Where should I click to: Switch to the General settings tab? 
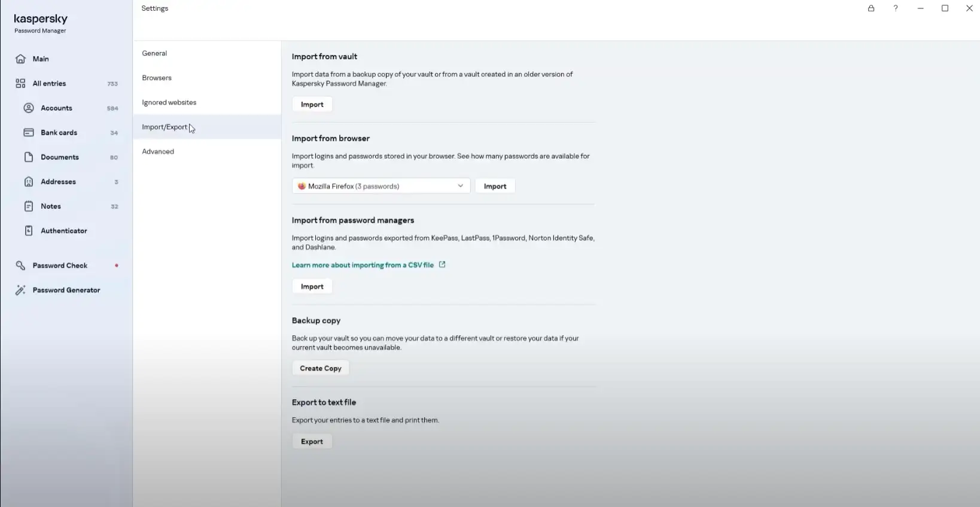click(x=154, y=53)
